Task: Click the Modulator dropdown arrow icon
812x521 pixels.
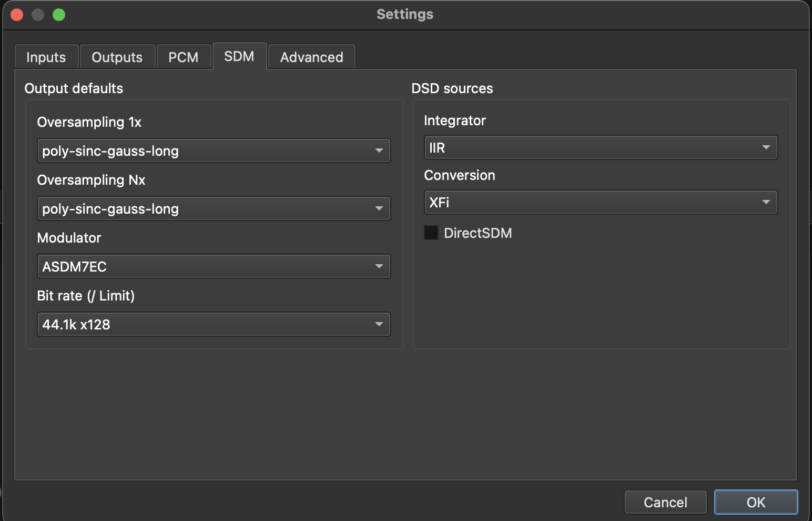Action: 379,267
